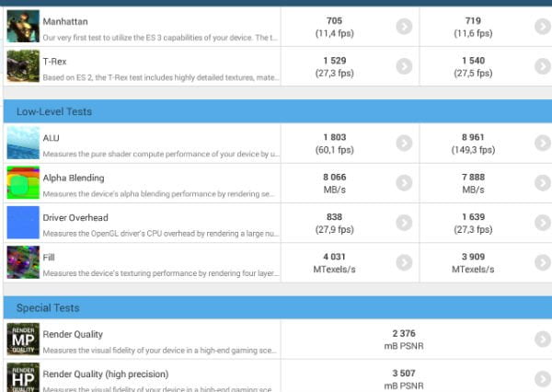The image size is (552, 392).
Task: Show Driver Overhead 838 result details arrow
Action: tap(404, 223)
